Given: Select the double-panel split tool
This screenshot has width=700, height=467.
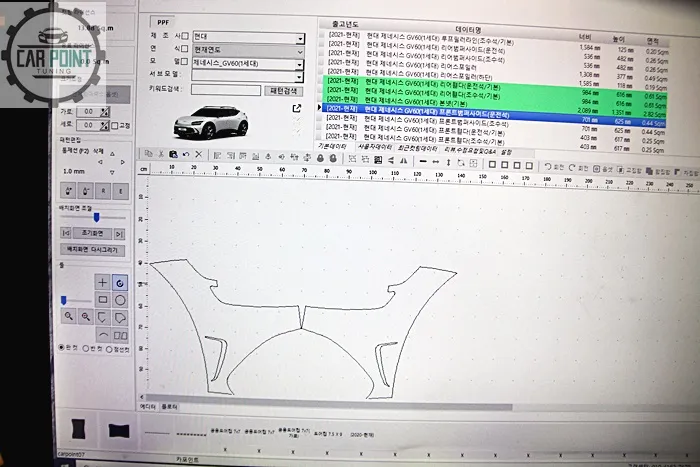Looking at the screenshot, I should click(120, 335).
